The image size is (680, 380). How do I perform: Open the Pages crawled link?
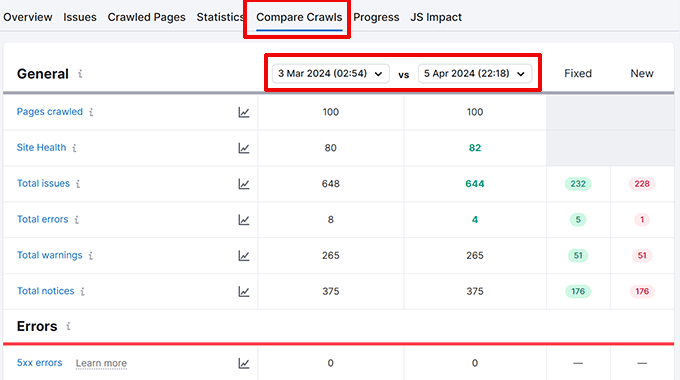[x=49, y=111]
